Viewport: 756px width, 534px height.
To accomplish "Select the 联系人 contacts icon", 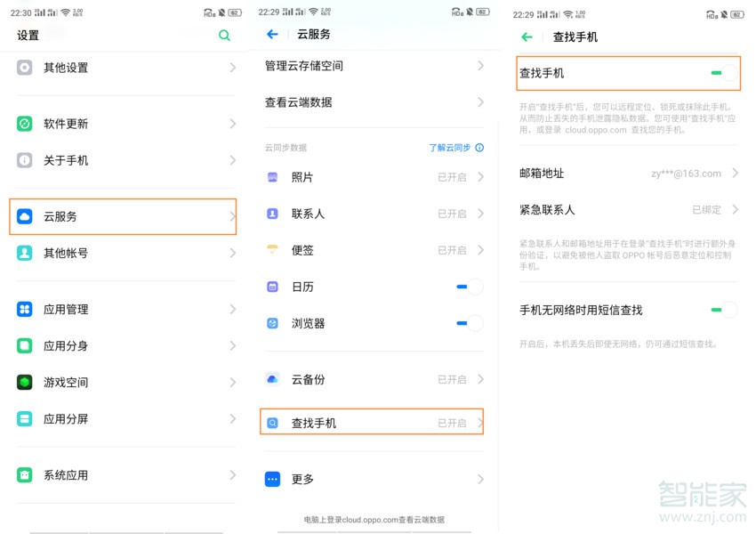I will pos(272,214).
